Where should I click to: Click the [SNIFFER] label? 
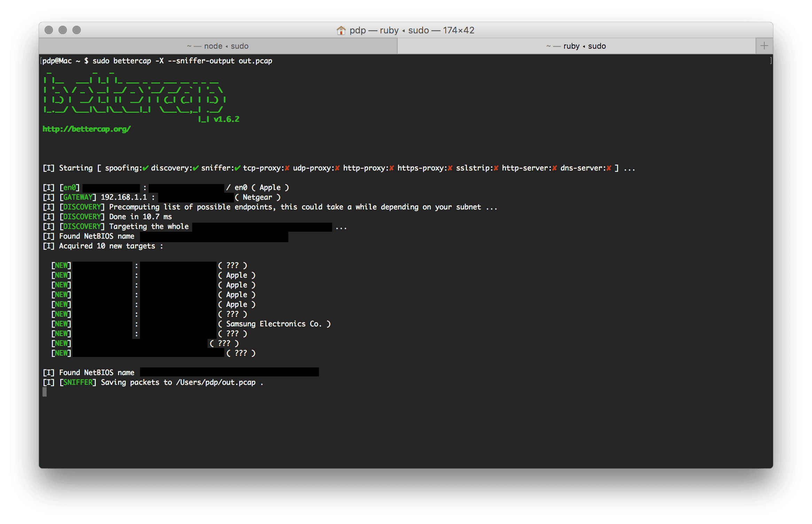(x=78, y=382)
